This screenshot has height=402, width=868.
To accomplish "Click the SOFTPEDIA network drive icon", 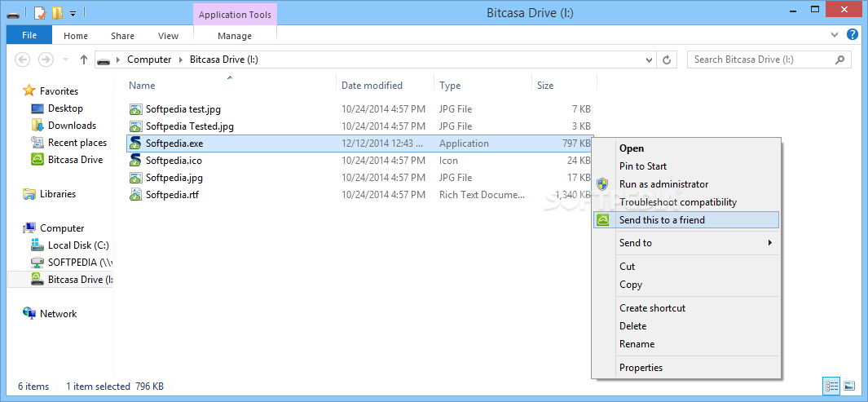I will coord(37,263).
